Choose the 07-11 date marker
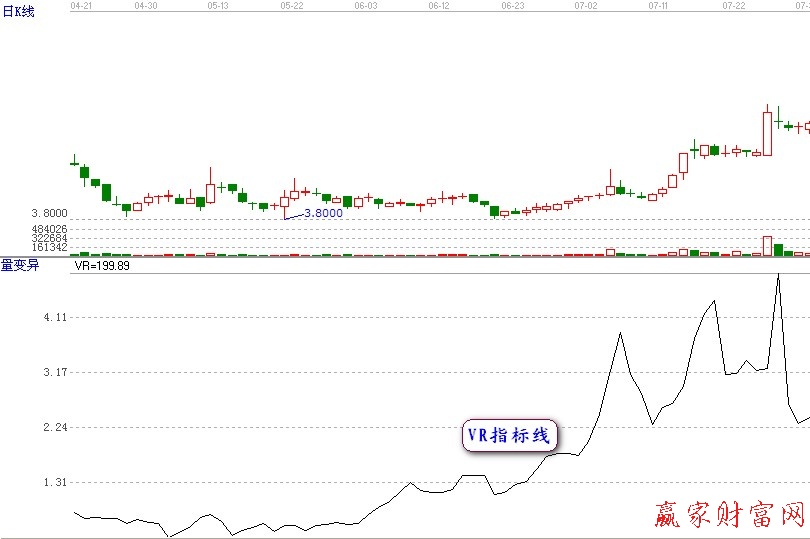 coord(659,5)
